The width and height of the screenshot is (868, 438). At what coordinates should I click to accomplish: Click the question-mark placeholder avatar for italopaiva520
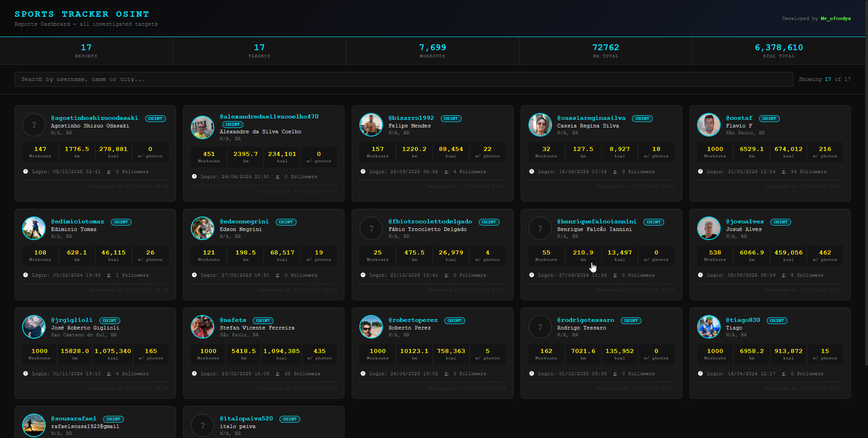coord(203,425)
